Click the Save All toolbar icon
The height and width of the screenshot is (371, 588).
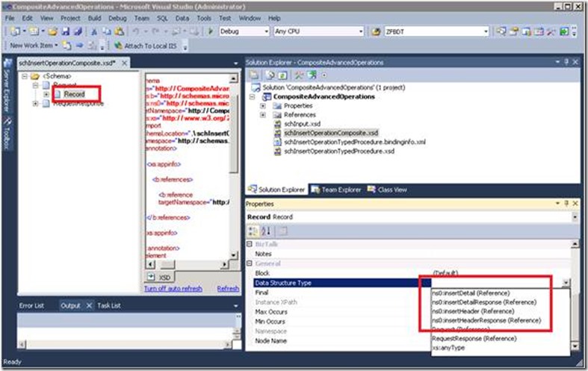coord(78,32)
